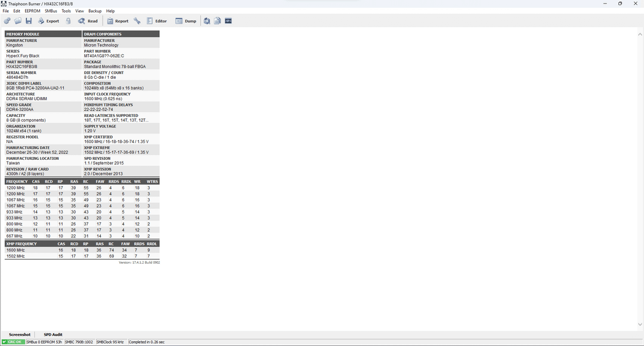
Task: Click the Standard Monolithic 78-ball FBGA value
Action: coord(115,67)
